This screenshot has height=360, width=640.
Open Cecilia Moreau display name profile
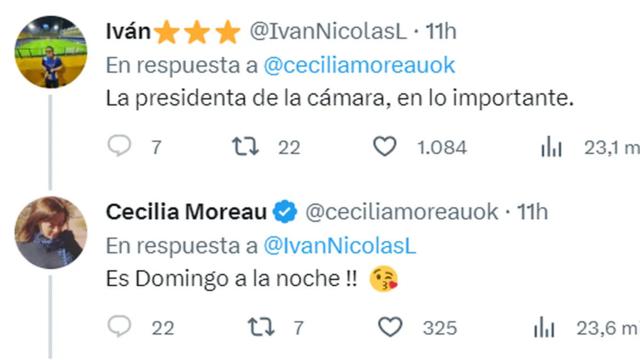coord(186,212)
